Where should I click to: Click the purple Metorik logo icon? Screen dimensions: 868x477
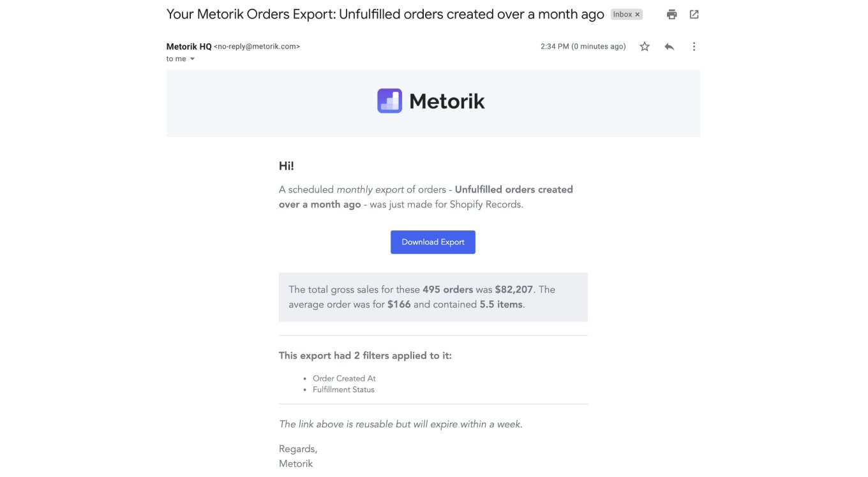coord(389,101)
